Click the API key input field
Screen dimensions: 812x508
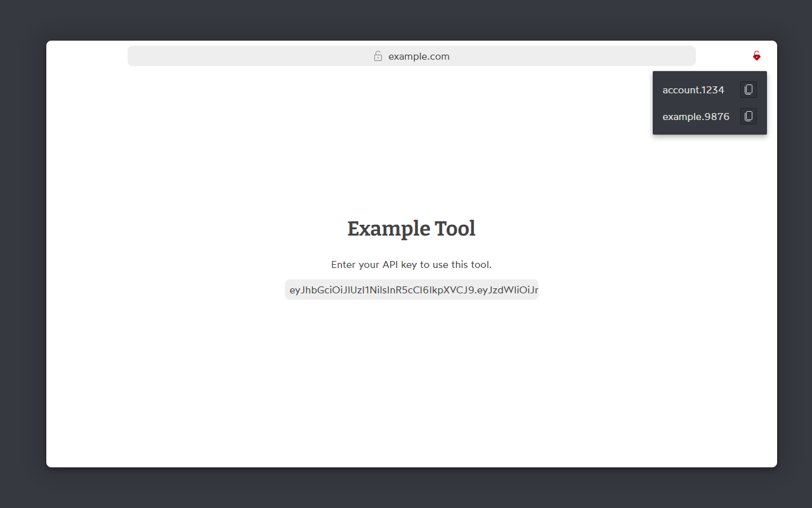412,290
